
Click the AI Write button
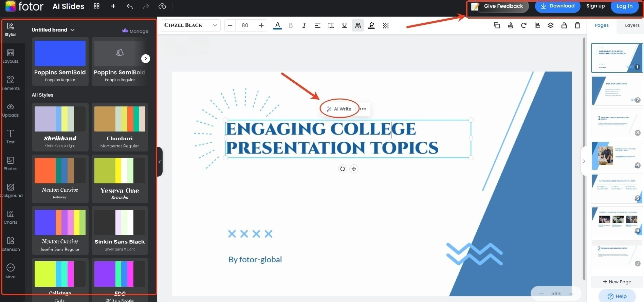tap(339, 109)
